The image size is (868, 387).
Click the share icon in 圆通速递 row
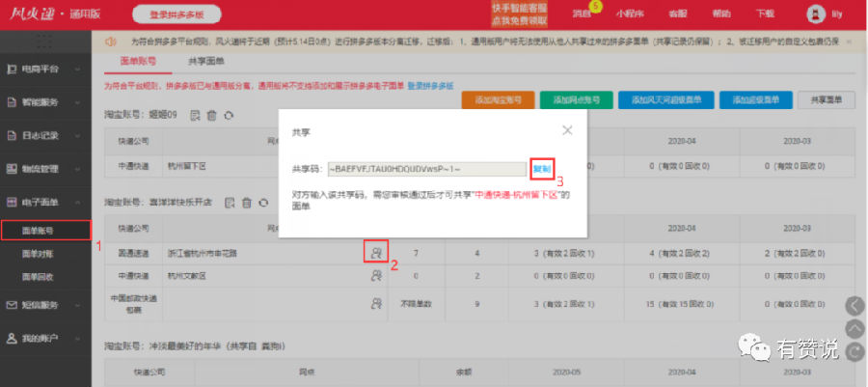376,253
